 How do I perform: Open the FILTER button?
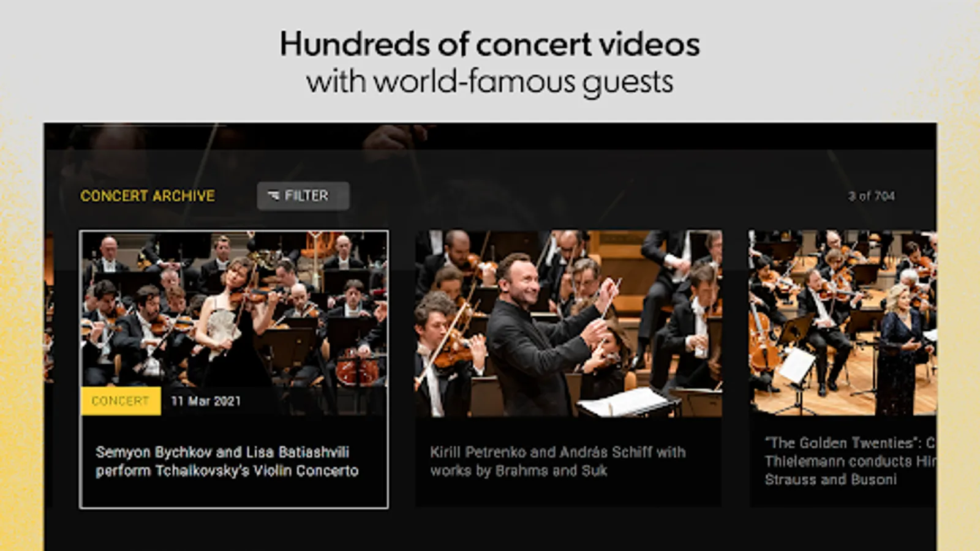pyautogui.click(x=303, y=196)
